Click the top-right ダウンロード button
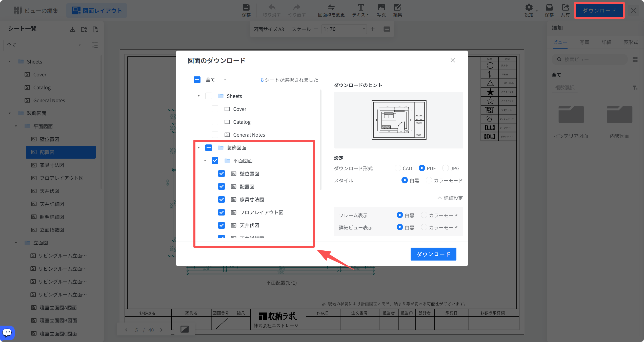Screen dimensions: 644x342 pyautogui.click(x=599, y=11)
